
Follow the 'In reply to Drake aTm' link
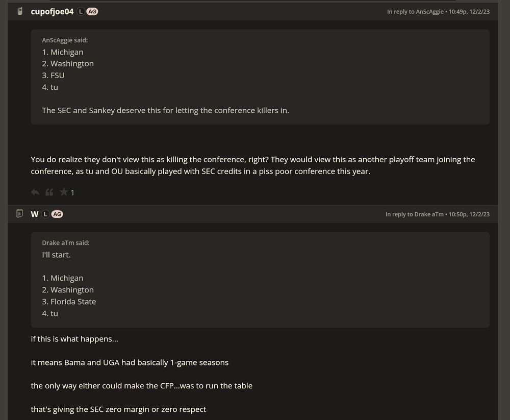click(x=414, y=215)
